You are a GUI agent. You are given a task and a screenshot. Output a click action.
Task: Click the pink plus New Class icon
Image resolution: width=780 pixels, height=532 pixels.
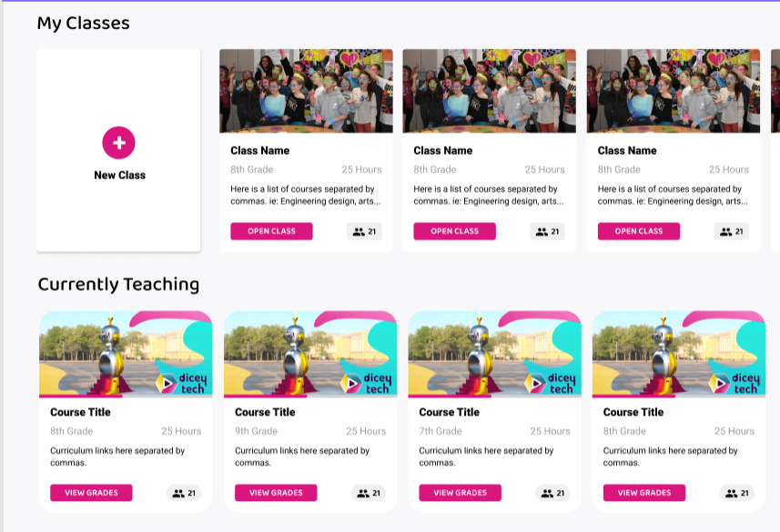[118, 143]
